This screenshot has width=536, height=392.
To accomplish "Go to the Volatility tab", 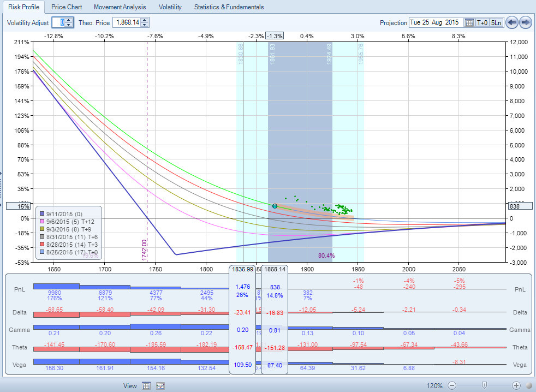I will click(170, 7).
